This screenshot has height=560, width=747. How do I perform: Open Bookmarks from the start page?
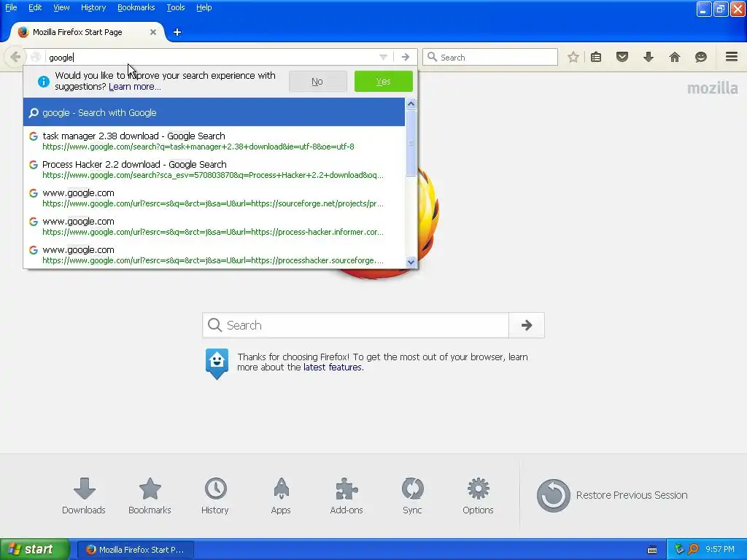(150, 496)
